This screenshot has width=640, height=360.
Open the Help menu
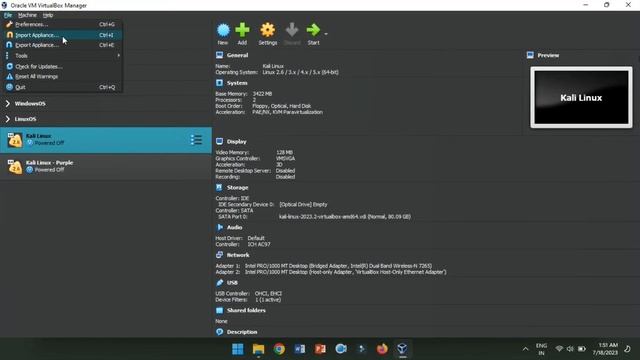48,15
